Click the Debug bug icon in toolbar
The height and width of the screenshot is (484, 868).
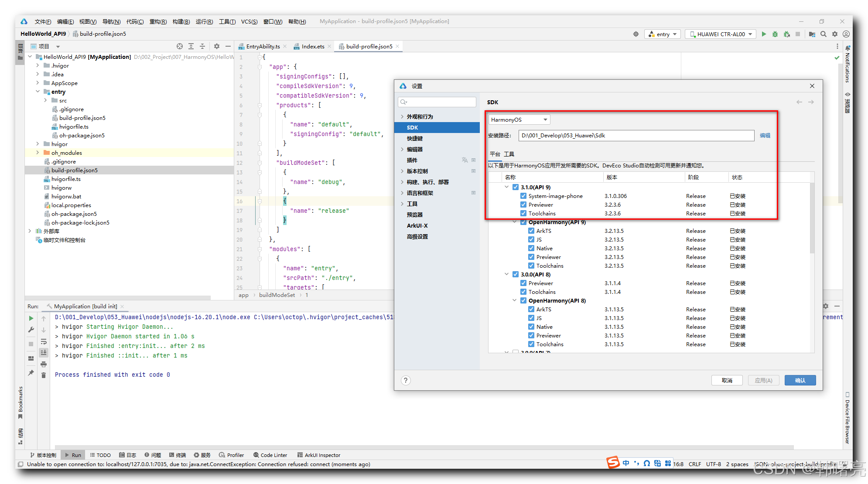[x=775, y=34]
